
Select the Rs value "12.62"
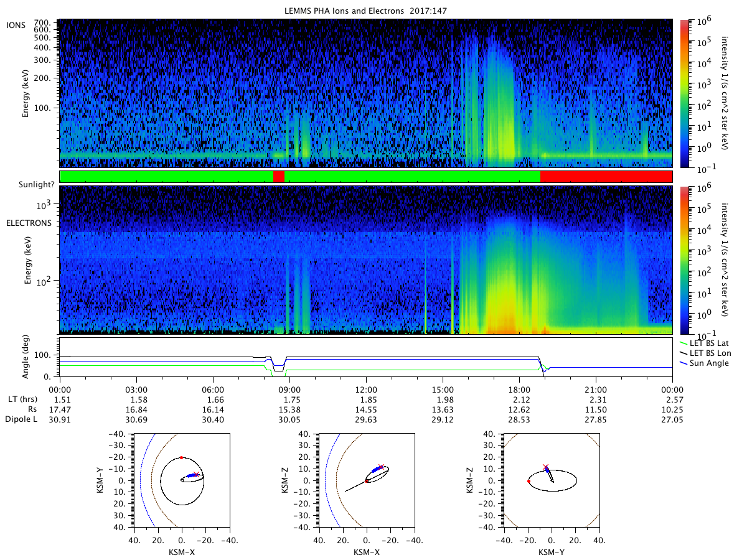point(519,409)
